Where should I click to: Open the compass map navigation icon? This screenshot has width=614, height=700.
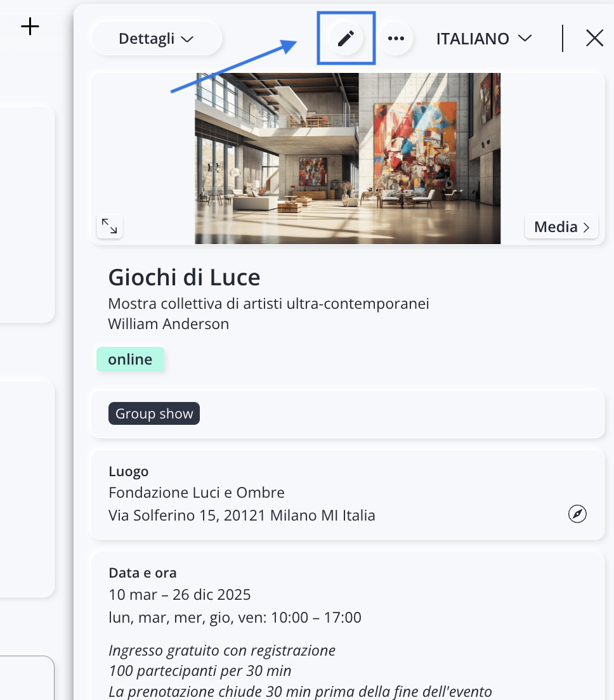tap(577, 514)
